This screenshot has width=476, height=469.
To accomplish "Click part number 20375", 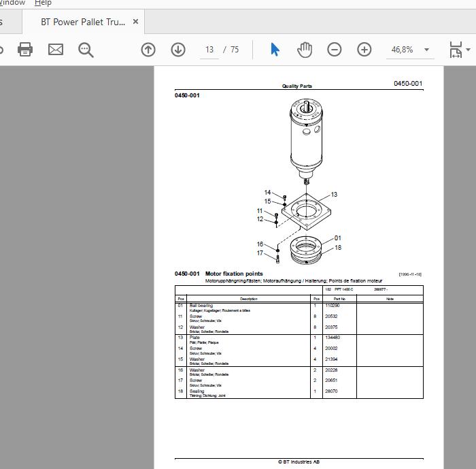I will tap(331, 327).
